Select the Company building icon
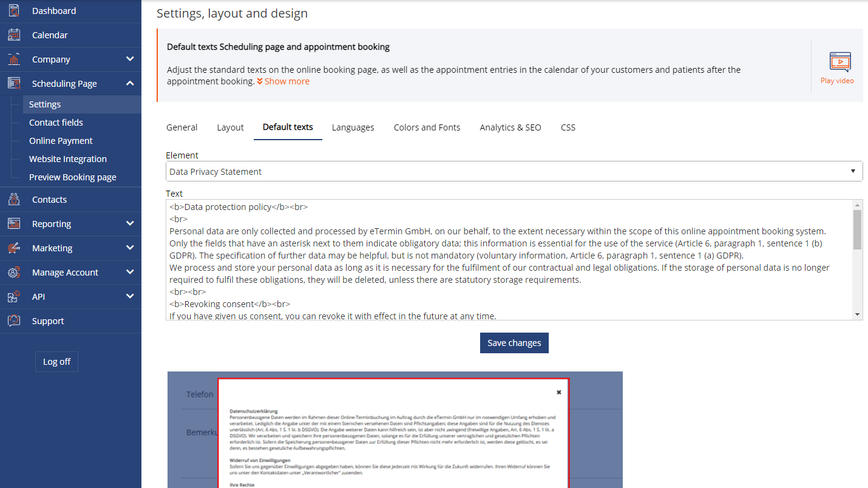 [14, 59]
